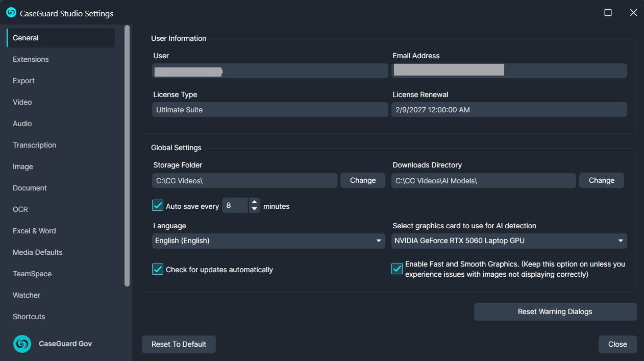
Task: Change the Storage Folder location
Action: 362,180
